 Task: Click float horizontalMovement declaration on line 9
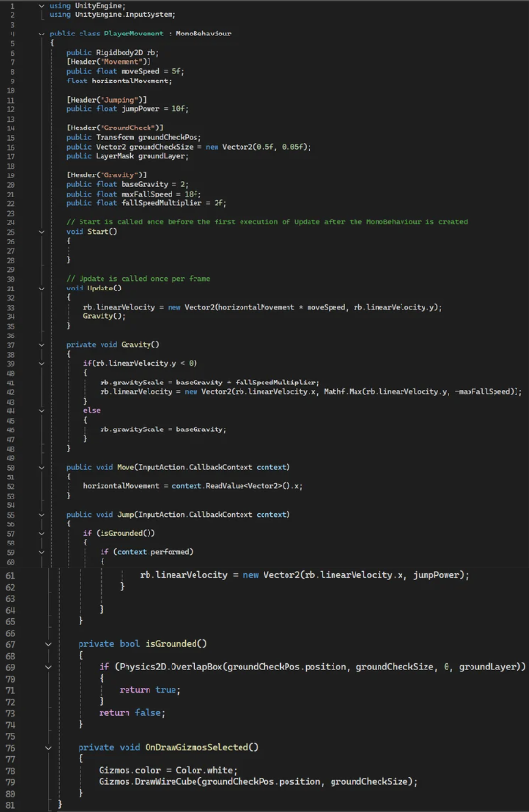pos(119,81)
